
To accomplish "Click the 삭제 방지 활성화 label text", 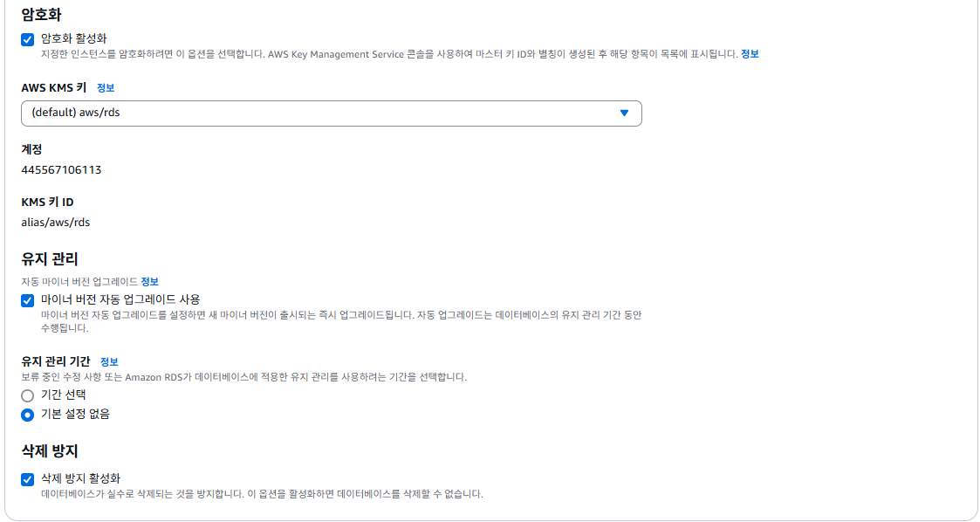I will coord(80,479).
